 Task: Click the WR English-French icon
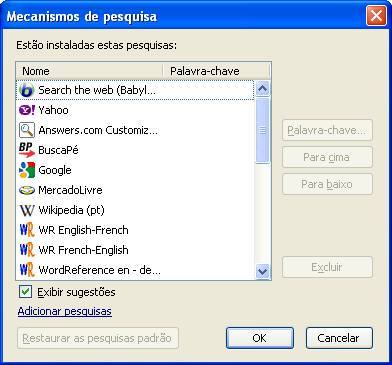27,230
